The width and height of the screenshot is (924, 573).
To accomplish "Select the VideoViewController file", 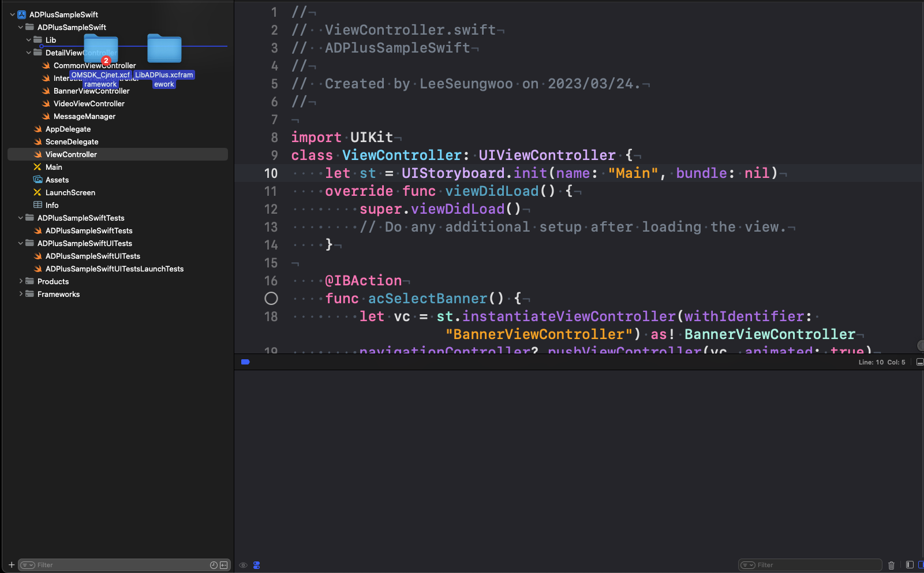I will pos(89,104).
